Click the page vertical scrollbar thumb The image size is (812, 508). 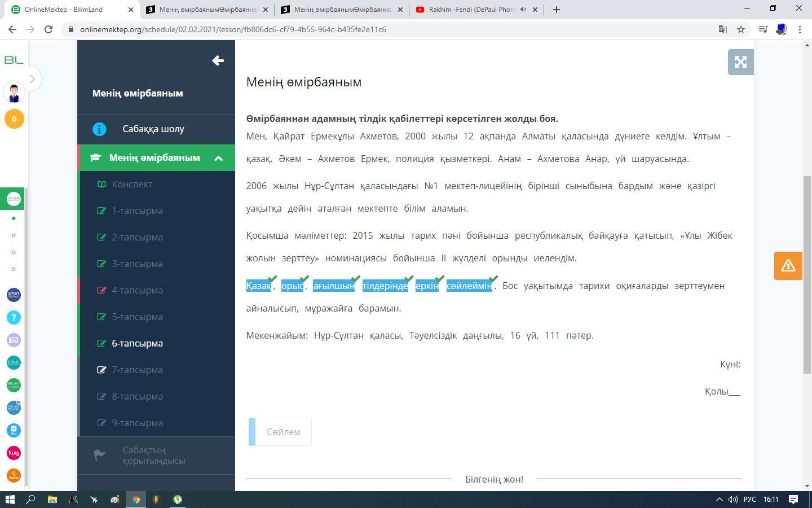coord(807,274)
